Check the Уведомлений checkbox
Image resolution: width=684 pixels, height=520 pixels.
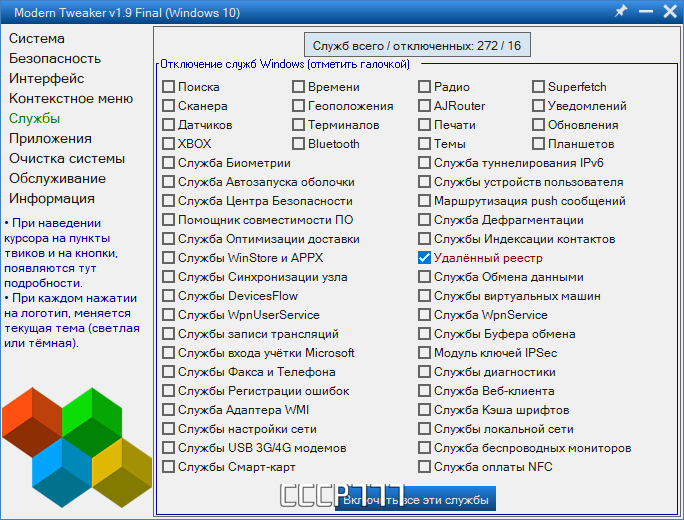tap(538, 106)
